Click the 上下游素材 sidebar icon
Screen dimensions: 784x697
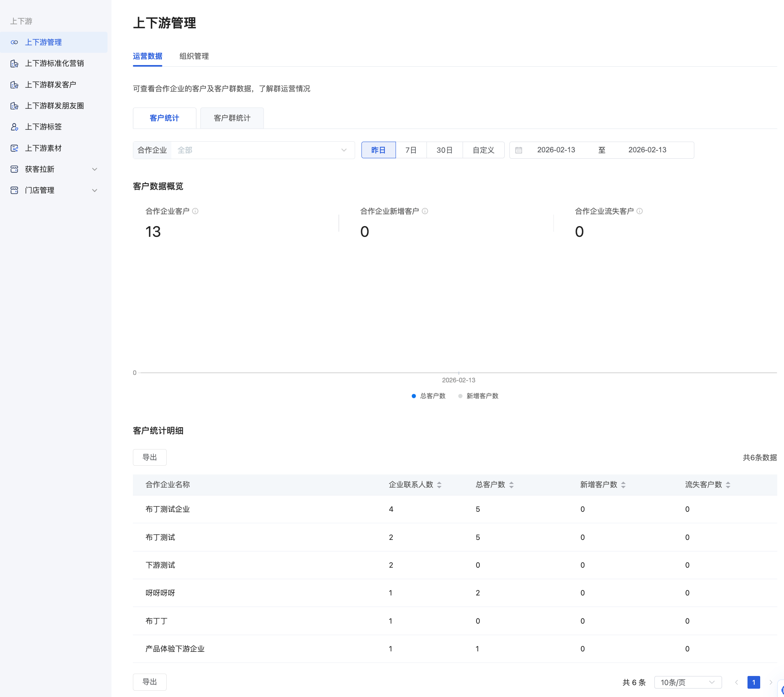point(14,148)
